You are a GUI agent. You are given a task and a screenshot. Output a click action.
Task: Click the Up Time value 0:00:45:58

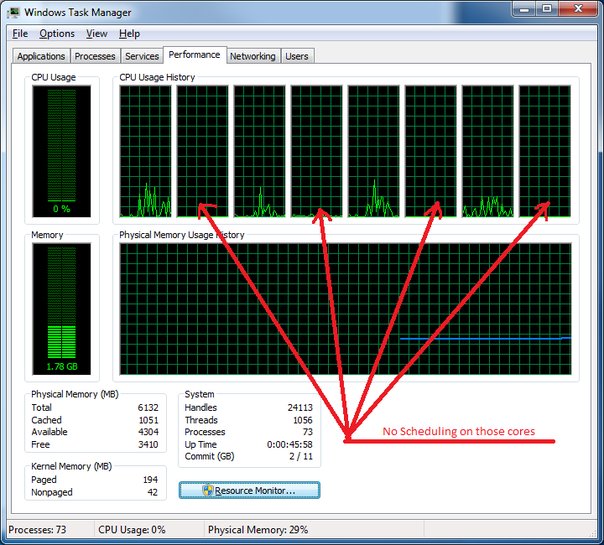pyautogui.click(x=290, y=444)
